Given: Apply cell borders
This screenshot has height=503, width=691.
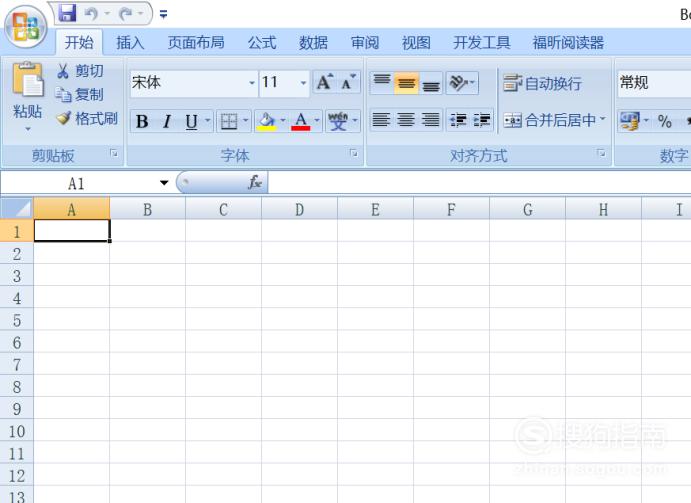Looking at the screenshot, I should 229,121.
